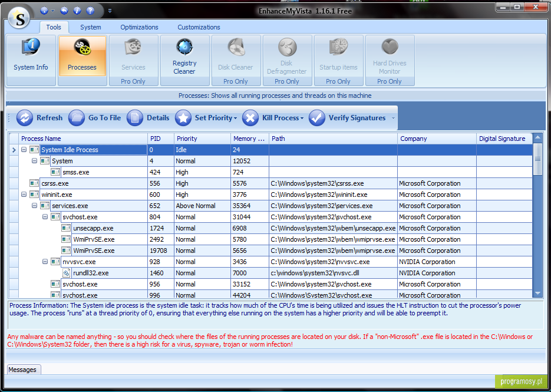Collapse the wininit.exe tree node
The height and width of the screenshot is (392, 551).
[24, 195]
